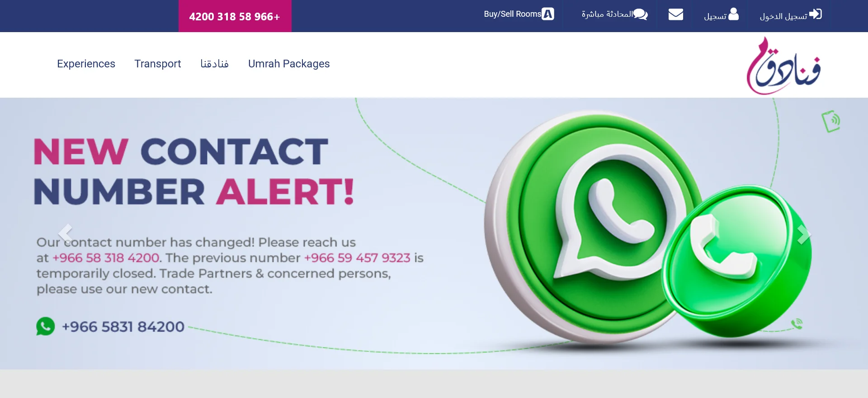Click the live chat bubbles icon
Viewport: 868px width, 398px height.
pos(640,14)
